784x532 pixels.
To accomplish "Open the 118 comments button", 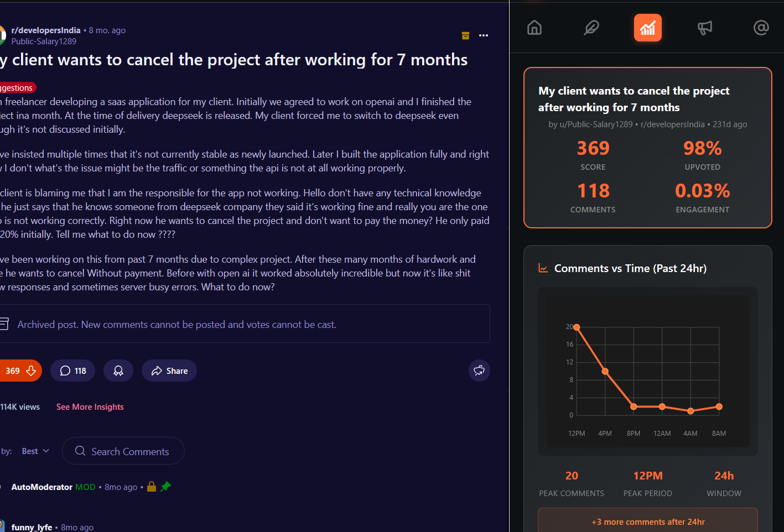I will point(73,371).
